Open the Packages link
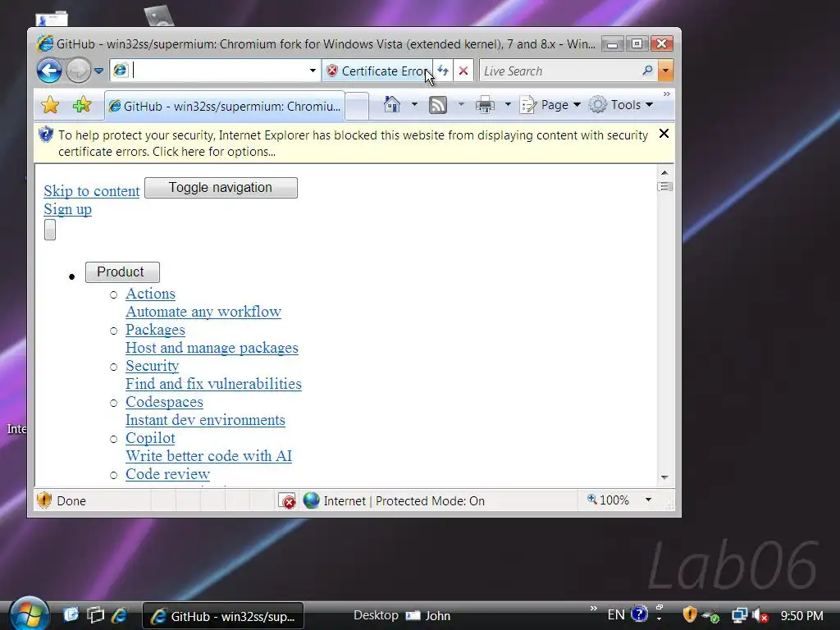Viewport: 840px width, 630px height. tap(155, 330)
